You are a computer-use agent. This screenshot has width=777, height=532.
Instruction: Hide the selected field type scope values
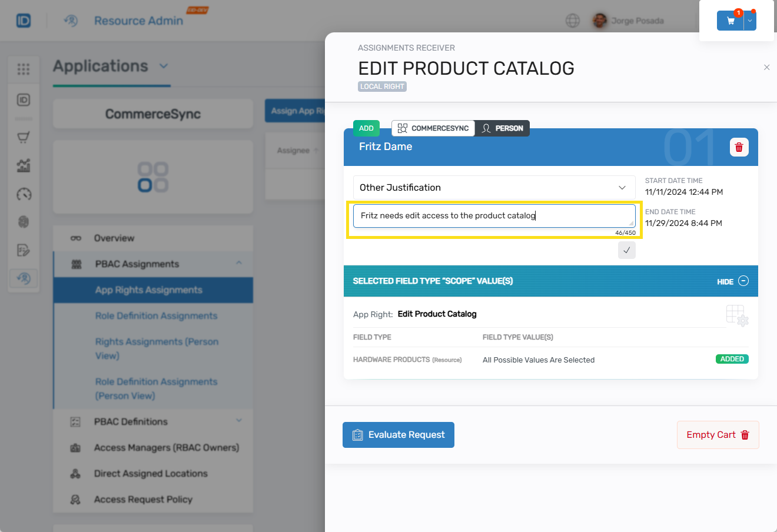[733, 281]
